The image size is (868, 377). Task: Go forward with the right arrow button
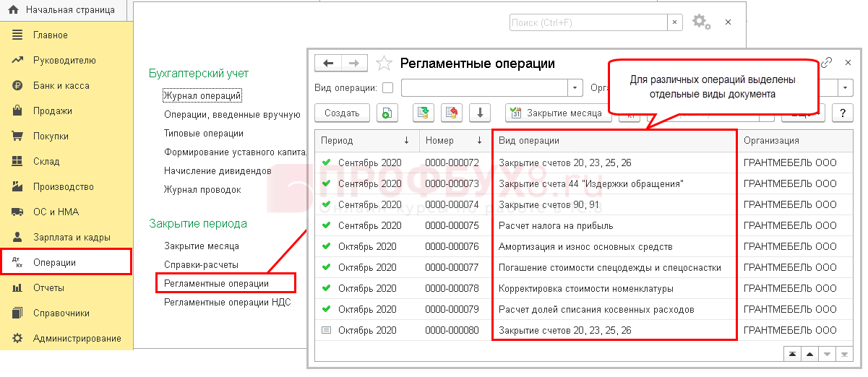coord(353,64)
